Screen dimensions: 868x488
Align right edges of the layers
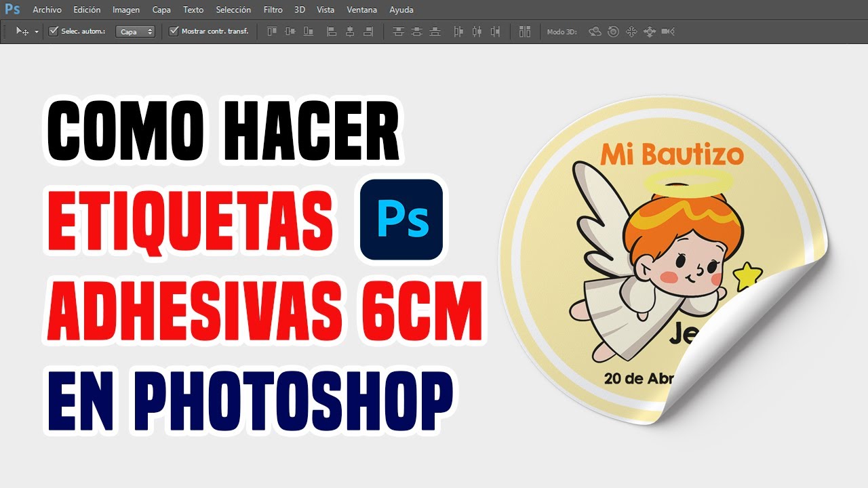point(368,31)
